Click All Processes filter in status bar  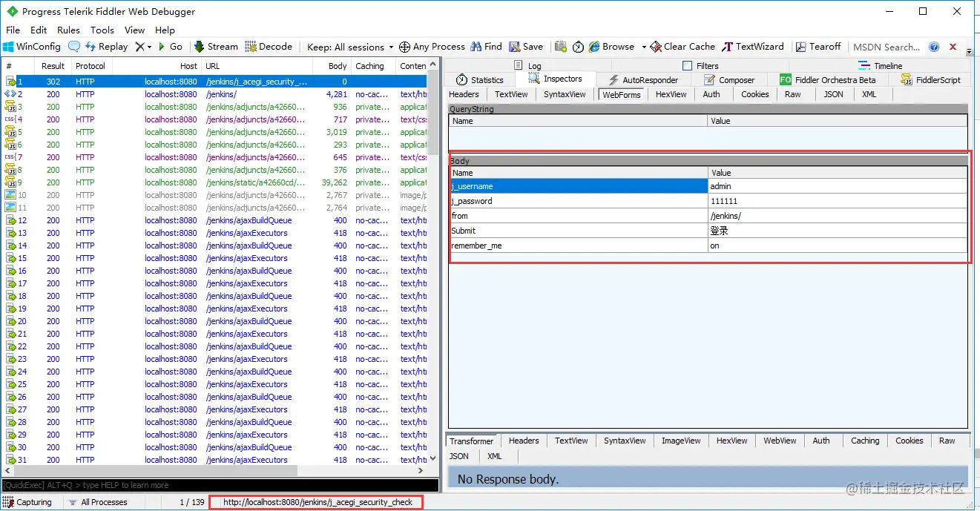coord(97,502)
